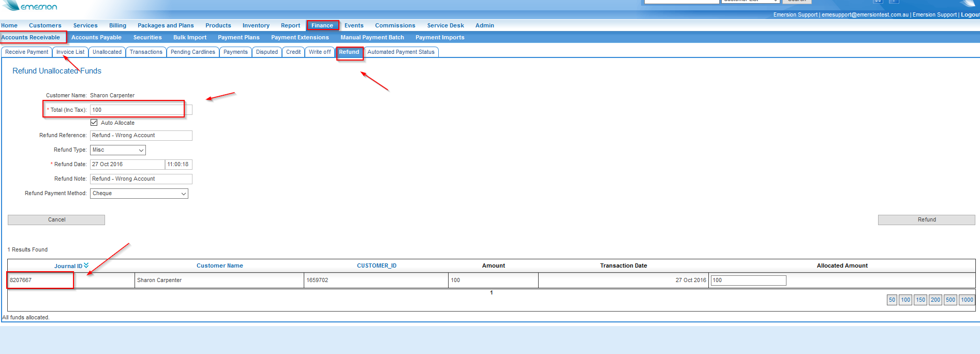
Task: Open the Write off tab
Action: 320,52
